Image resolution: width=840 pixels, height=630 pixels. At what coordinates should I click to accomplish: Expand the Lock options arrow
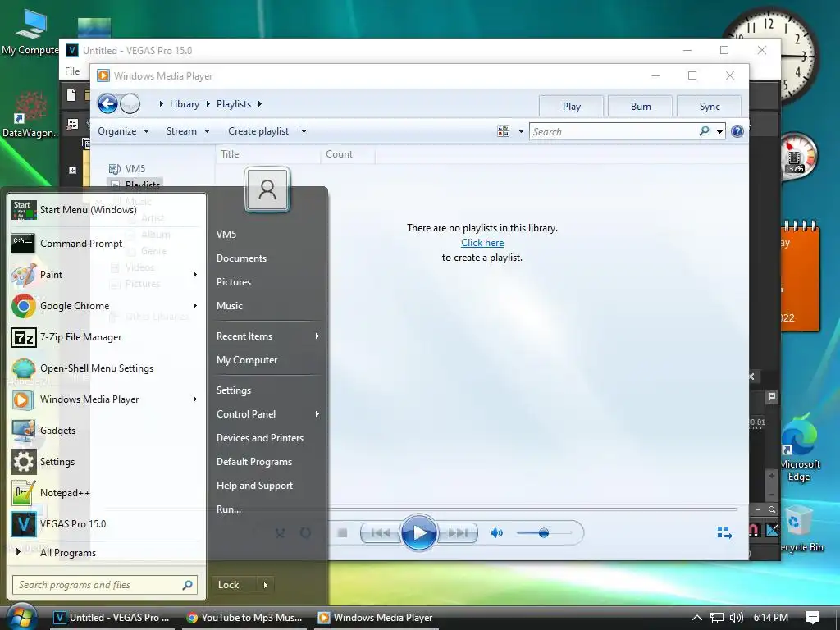(x=265, y=585)
